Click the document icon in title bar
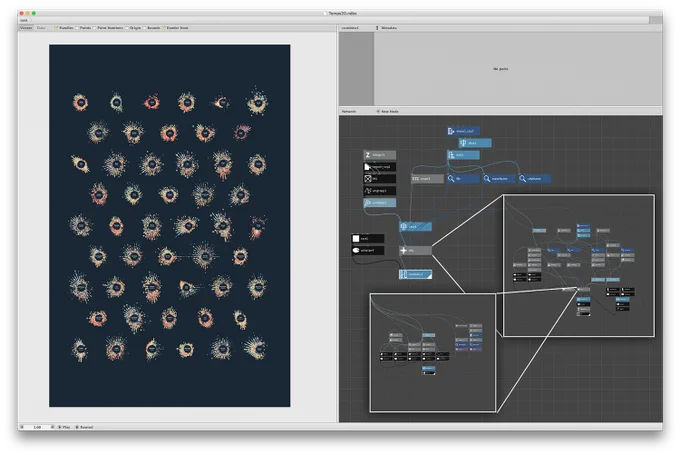 coord(325,13)
